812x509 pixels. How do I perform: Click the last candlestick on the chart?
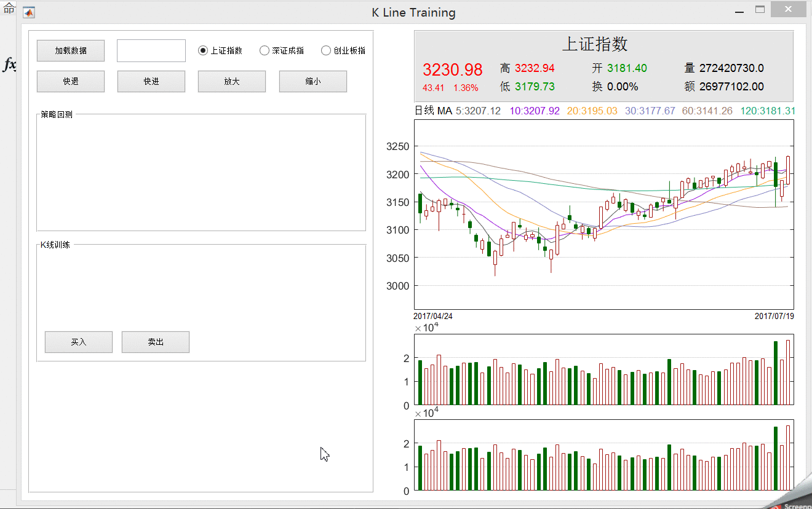click(x=788, y=169)
